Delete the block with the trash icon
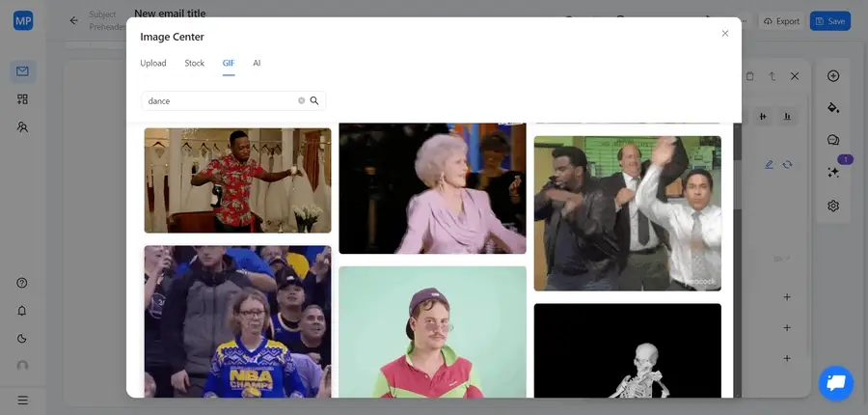The width and height of the screenshot is (868, 415). [750, 76]
